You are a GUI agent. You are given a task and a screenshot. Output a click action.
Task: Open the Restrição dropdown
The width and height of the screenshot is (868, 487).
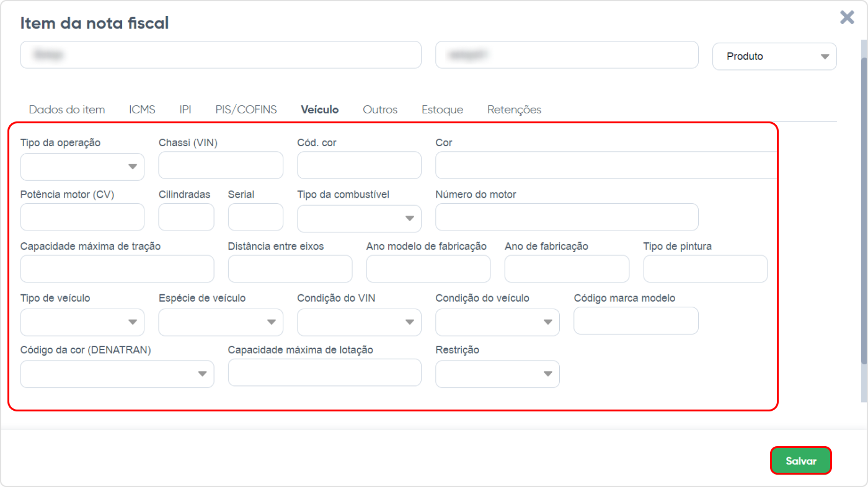coord(497,374)
